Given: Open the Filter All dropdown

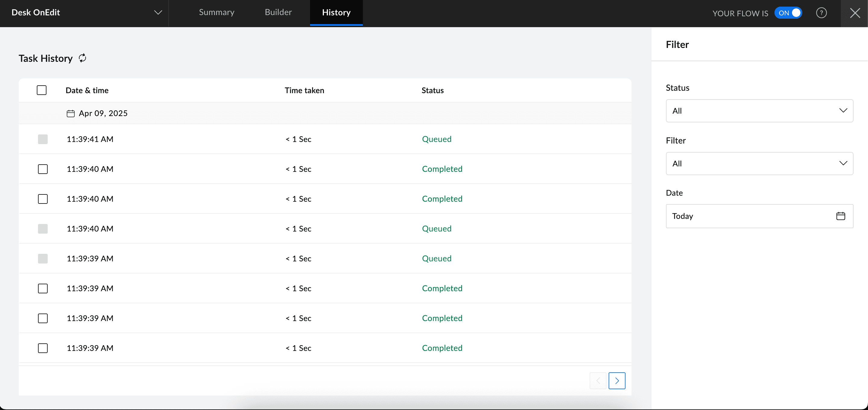Looking at the screenshot, I should coord(759,164).
